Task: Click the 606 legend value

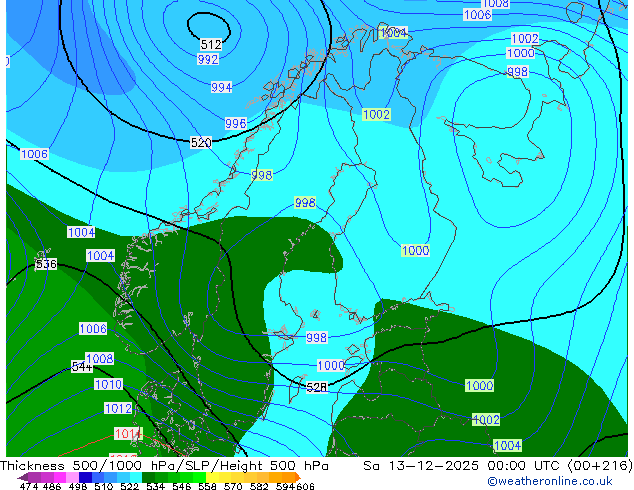Action: pos(305,486)
